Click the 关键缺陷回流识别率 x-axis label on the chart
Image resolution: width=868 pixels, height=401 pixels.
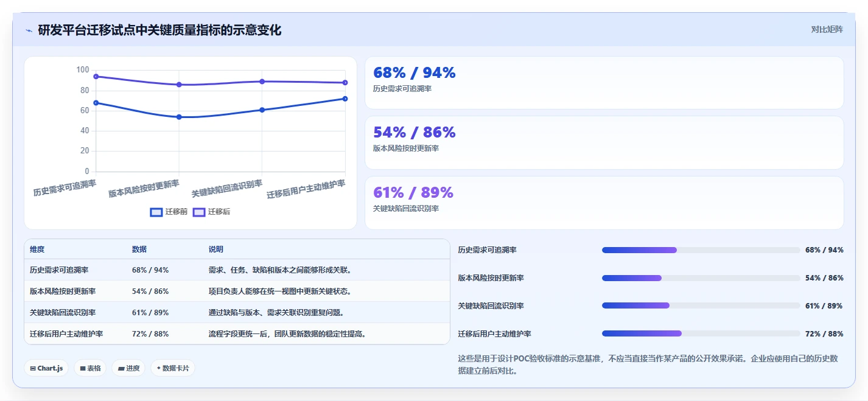pos(227,189)
